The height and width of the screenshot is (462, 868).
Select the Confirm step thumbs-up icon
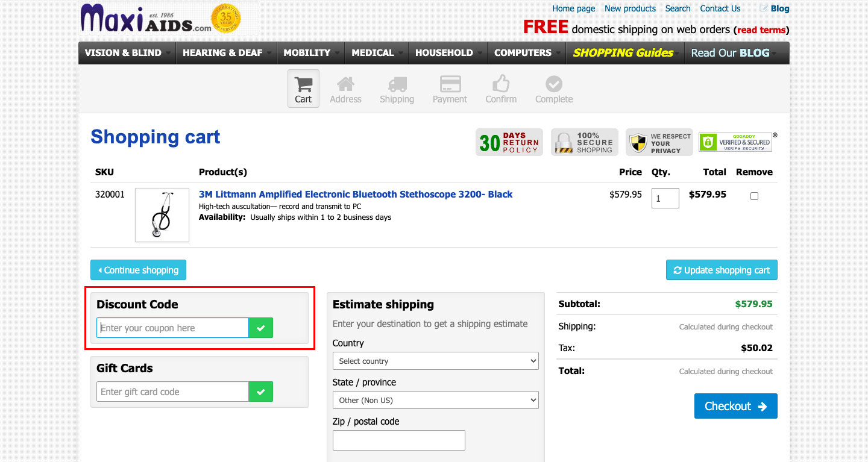(x=501, y=84)
